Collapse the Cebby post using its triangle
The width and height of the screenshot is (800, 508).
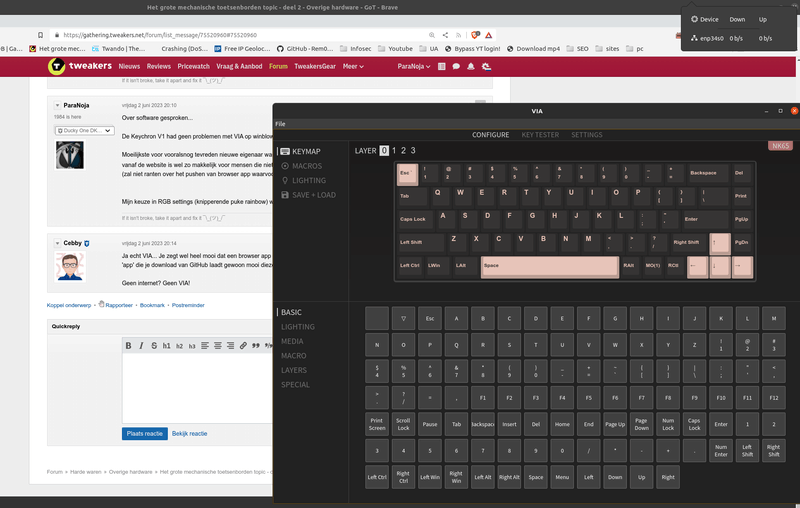[58, 243]
